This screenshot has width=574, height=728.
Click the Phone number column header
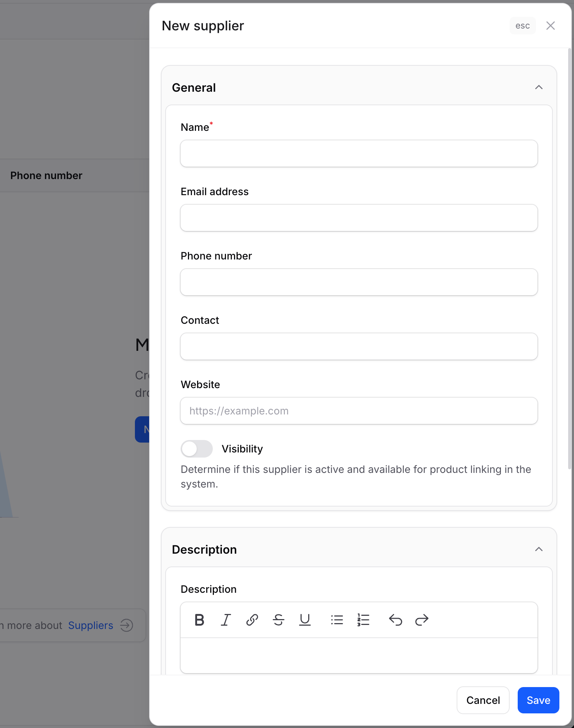pos(46,175)
